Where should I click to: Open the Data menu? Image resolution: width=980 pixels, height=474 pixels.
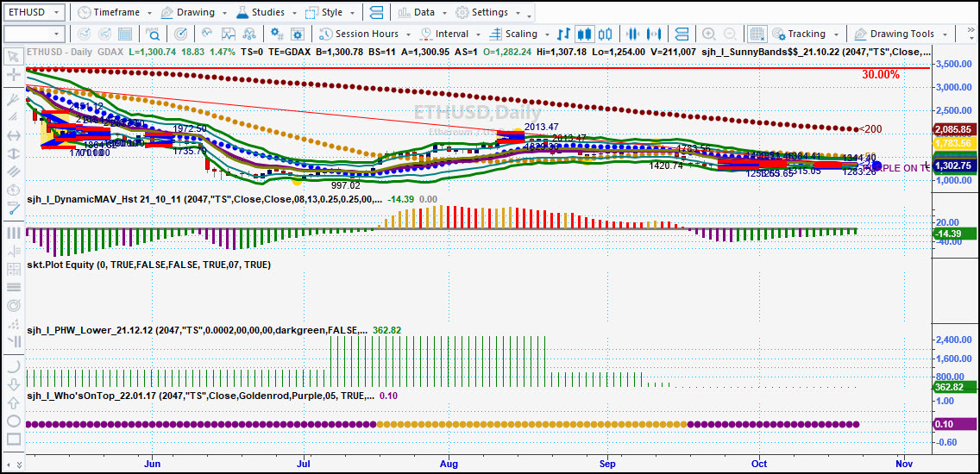(422, 12)
